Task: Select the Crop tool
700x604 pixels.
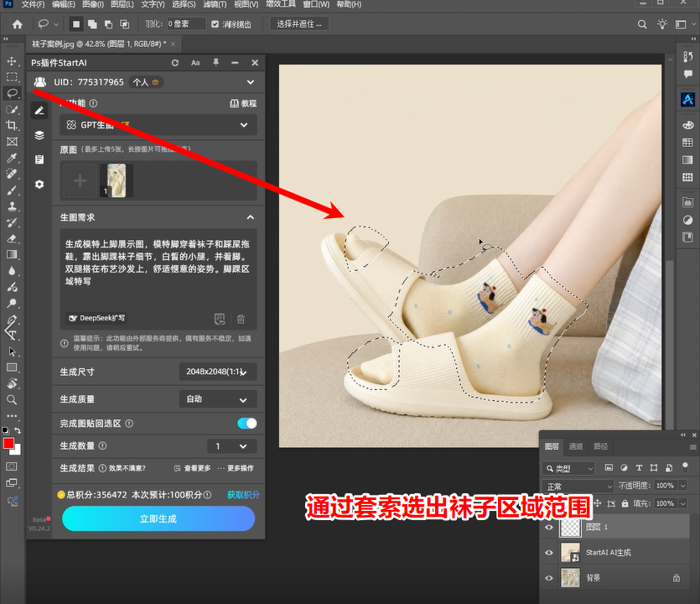Action: (x=12, y=126)
